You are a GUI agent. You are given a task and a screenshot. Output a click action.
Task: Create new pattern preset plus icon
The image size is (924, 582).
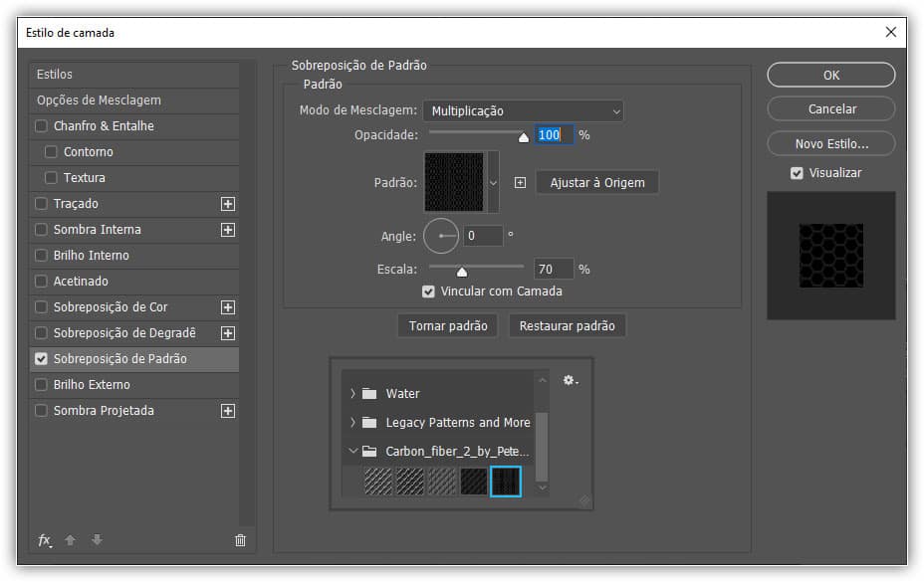(x=520, y=183)
